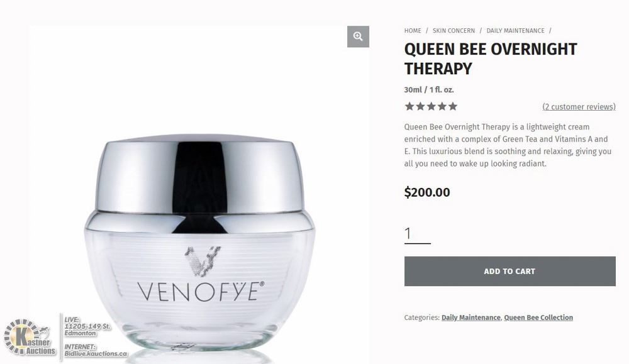Click the first rating star

tap(409, 106)
